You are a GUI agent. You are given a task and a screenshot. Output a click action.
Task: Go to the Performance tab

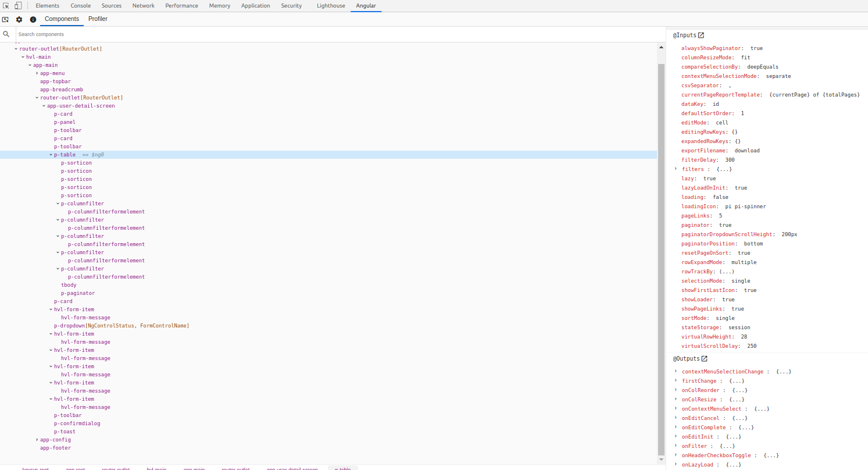click(181, 6)
